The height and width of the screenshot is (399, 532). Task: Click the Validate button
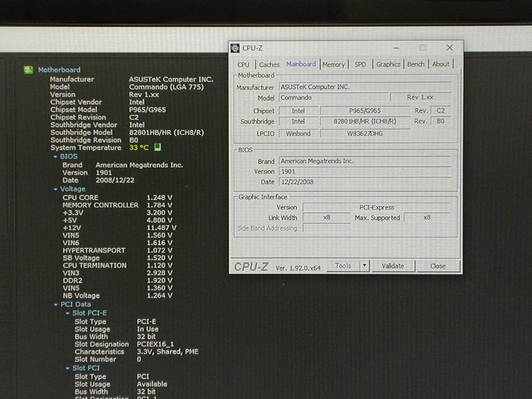click(393, 266)
